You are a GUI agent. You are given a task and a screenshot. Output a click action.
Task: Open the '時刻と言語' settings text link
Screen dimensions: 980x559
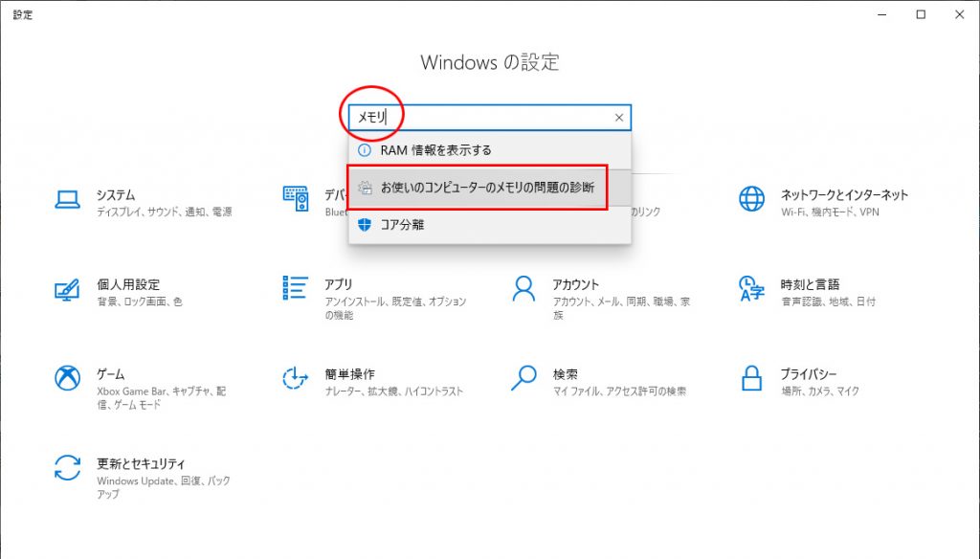click(x=810, y=284)
